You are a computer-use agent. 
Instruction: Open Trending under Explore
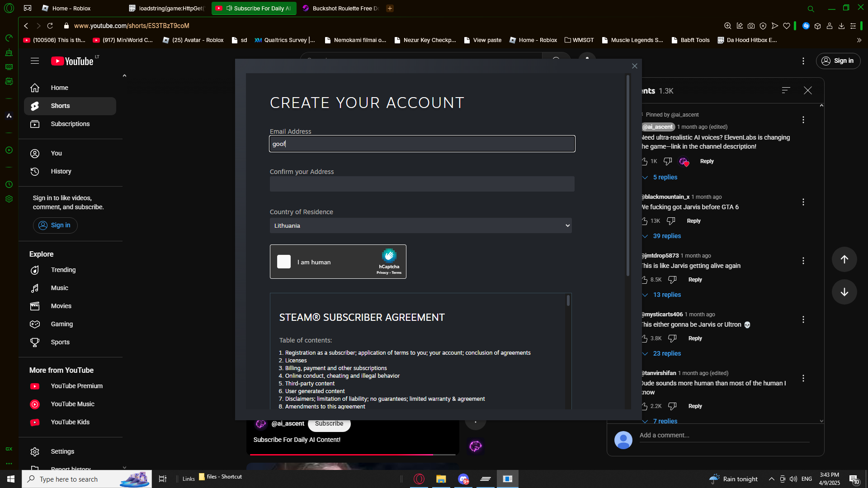pos(70,270)
